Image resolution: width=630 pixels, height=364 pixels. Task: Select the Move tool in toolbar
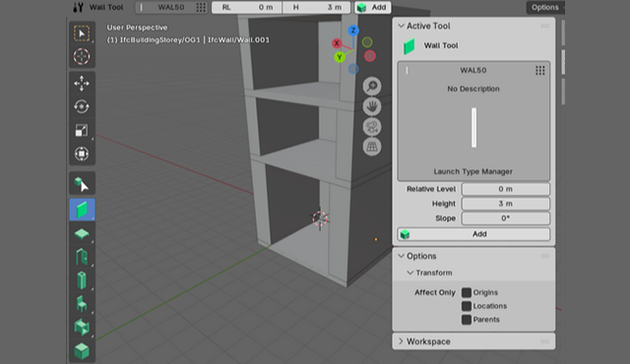(x=82, y=84)
